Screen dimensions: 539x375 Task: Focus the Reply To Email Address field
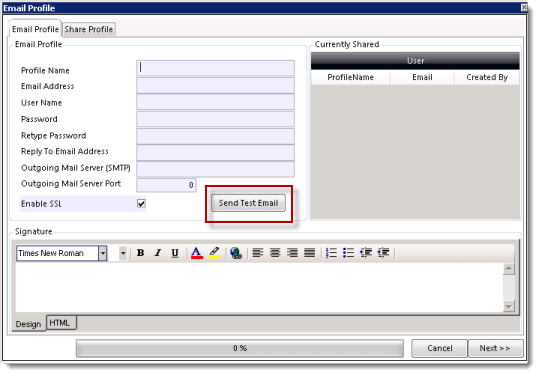point(215,153)
